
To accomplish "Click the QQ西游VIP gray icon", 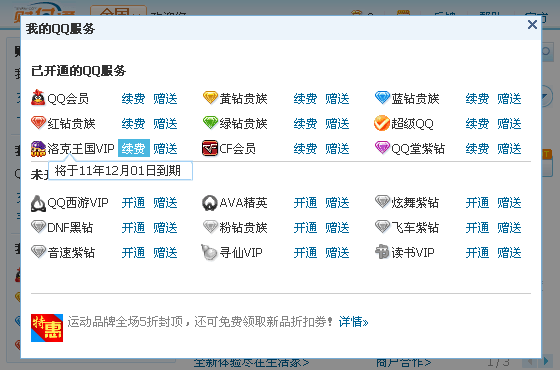I will [x=38, y=203].
